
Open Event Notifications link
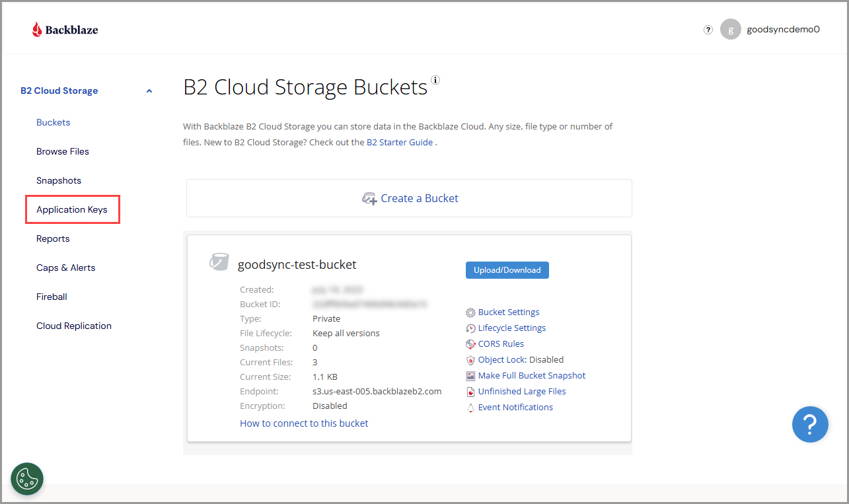click(x=515, y=407)
